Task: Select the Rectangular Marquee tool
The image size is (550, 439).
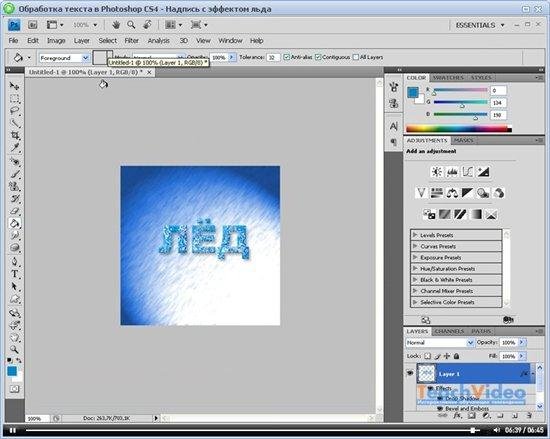Action: click(x=14, y=99)
